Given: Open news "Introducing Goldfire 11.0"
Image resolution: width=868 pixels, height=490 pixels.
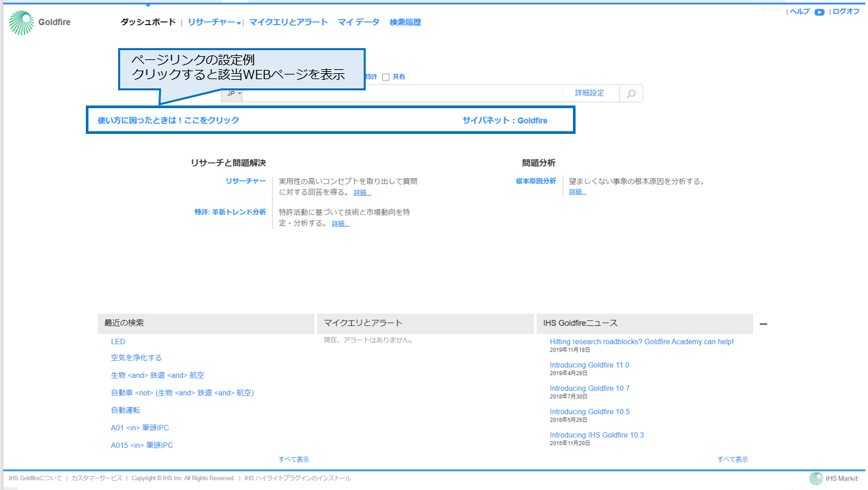Looking at the screenshot, I should click(589, 365).
